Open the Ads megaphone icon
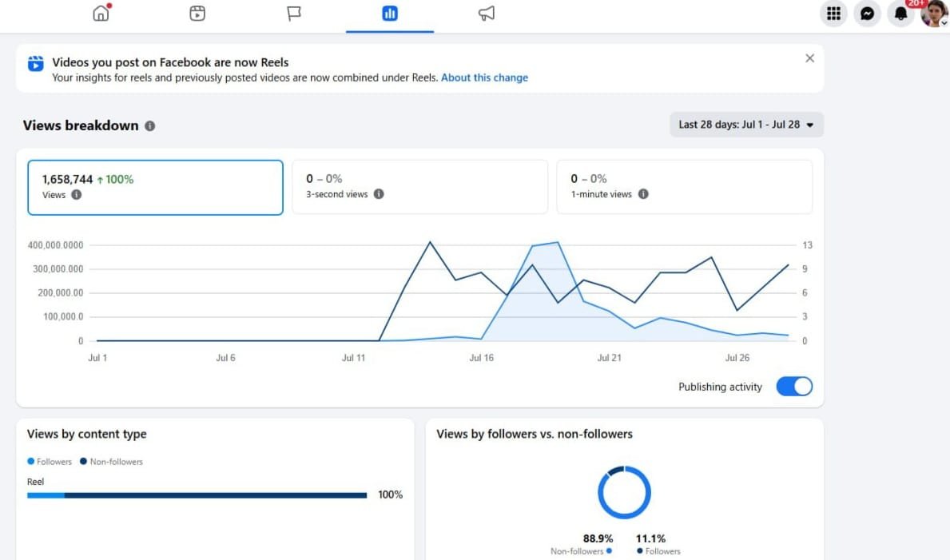 (487, 14)
